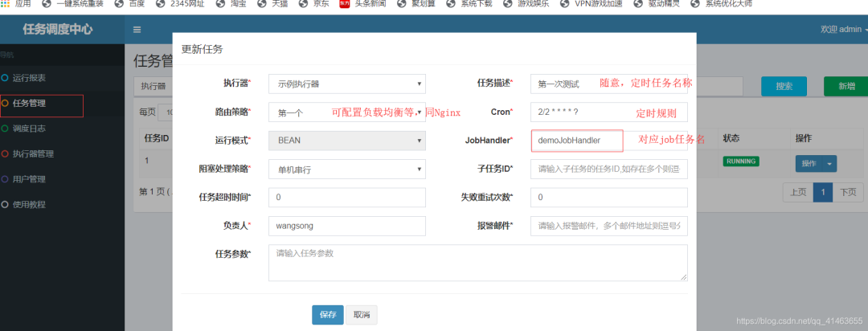Click the 保存 button
This screenshot has height=331, width=868.
pos(328,315)
